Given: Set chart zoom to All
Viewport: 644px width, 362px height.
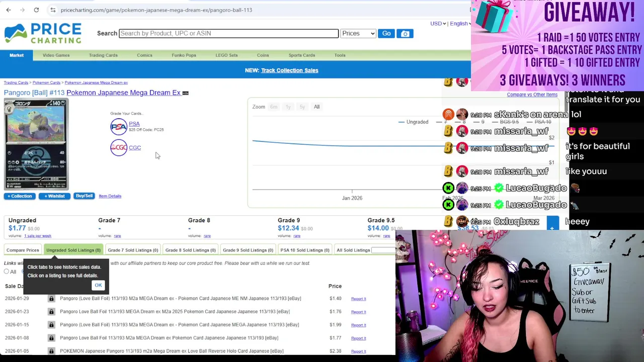Looking at the screenshot, I should click(x=316, y=107).
